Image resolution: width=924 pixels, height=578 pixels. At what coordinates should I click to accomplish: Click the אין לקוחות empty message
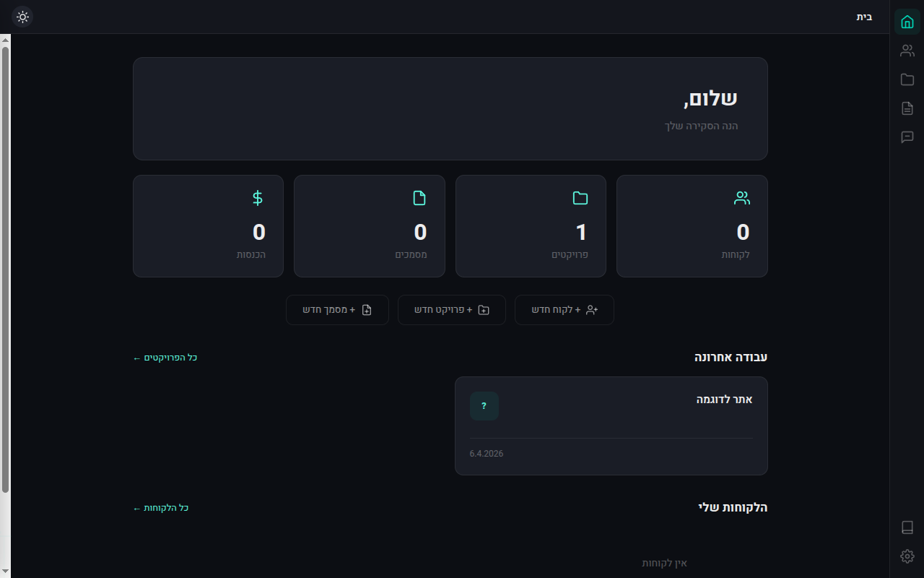[665, 563]
